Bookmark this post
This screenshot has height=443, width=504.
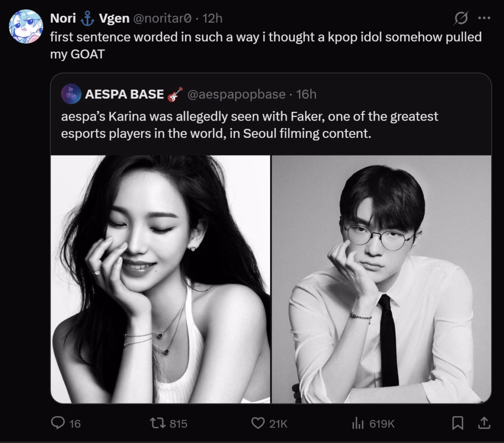click(458, 423)
